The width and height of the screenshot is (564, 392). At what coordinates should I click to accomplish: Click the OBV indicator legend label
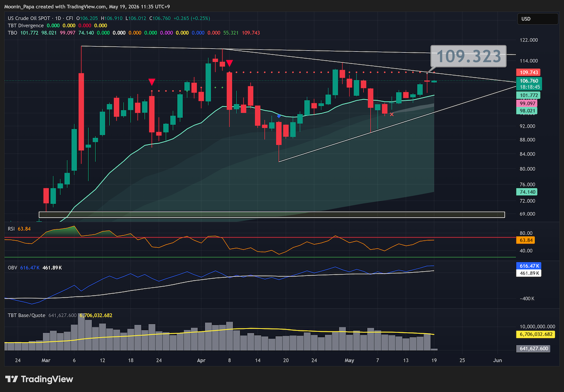12,267
